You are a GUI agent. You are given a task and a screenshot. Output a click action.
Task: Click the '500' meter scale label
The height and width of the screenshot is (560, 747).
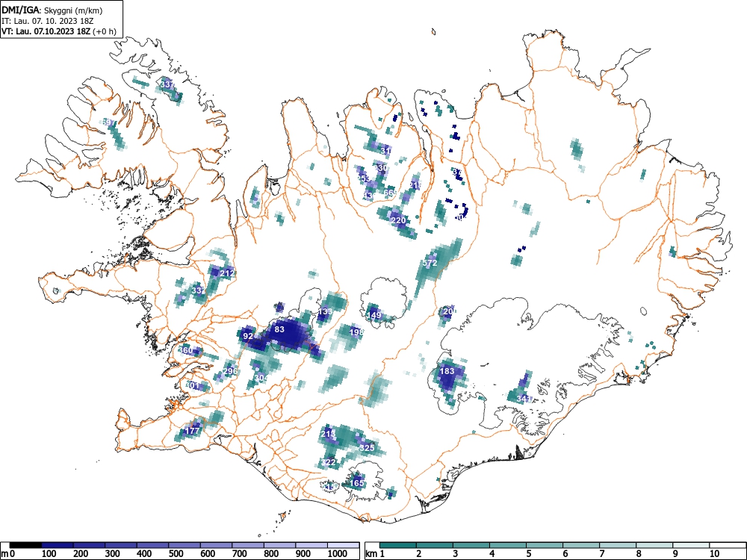[x=176, y=554]
